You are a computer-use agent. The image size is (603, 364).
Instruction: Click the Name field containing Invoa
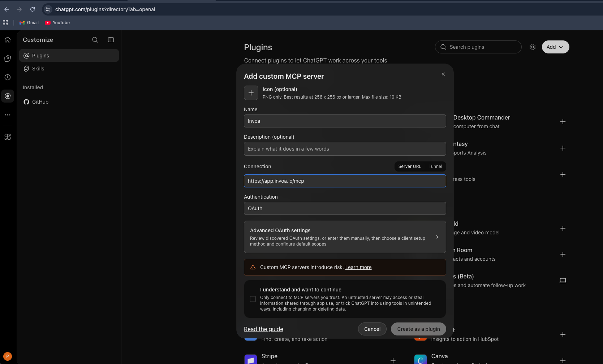click(345, 121)
